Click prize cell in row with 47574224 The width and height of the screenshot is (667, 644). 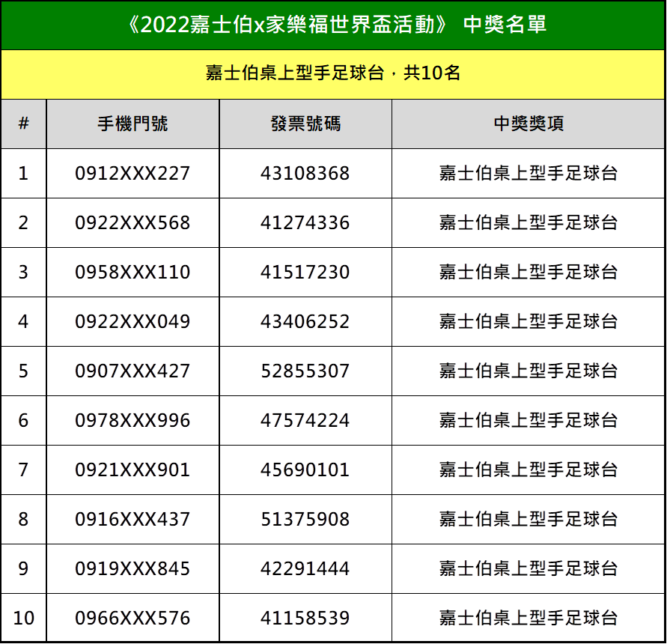click(529, 421)
